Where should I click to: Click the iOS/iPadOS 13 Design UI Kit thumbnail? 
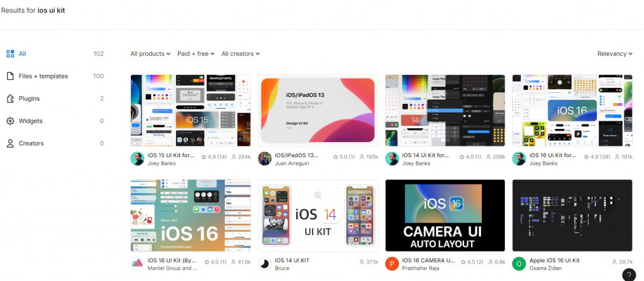click(x=318, y=111)
